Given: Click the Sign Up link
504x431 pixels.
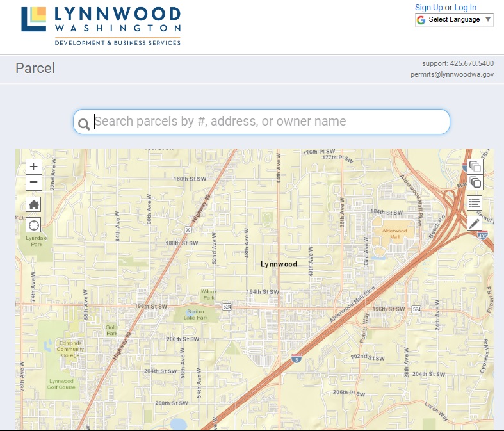Looking at the screenshot, I should pos(429,8).
